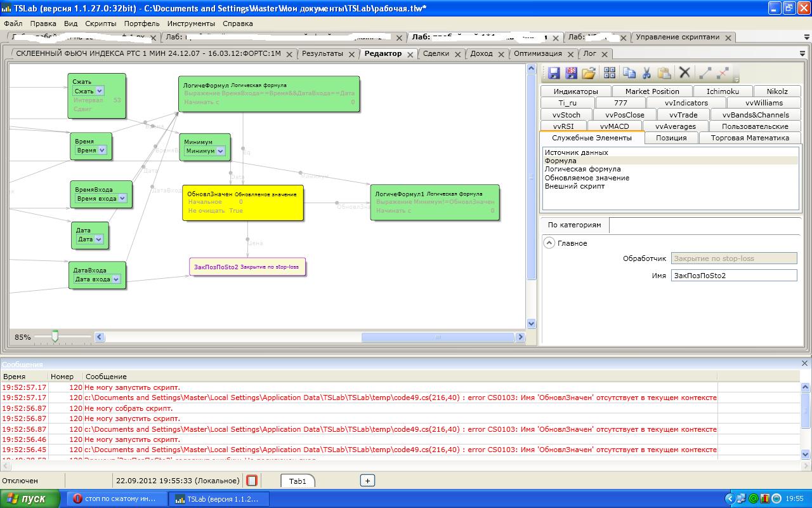Image resolution: width=812 pixels, height=508 pixels.
Task: Click the scissors Cut icon
Action: click(646, 73)
